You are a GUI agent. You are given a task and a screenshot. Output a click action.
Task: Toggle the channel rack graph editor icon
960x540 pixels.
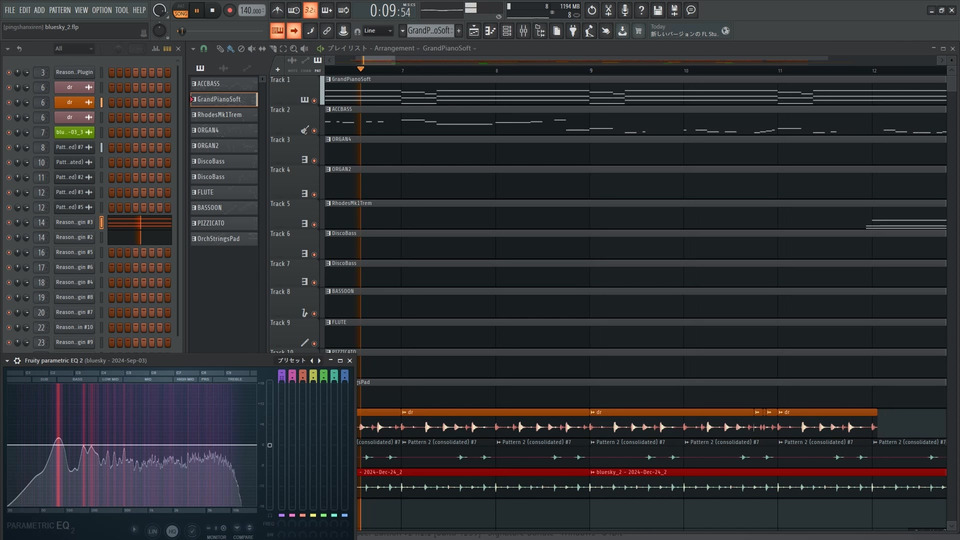pyautogui.click(x=156, y=48)
